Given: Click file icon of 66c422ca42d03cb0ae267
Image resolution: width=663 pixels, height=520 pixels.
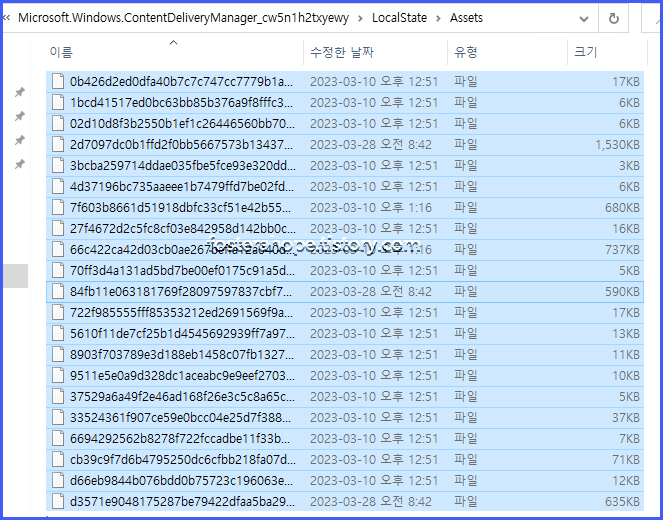Looking at the screenshot, I should click(x=58, y=249).
